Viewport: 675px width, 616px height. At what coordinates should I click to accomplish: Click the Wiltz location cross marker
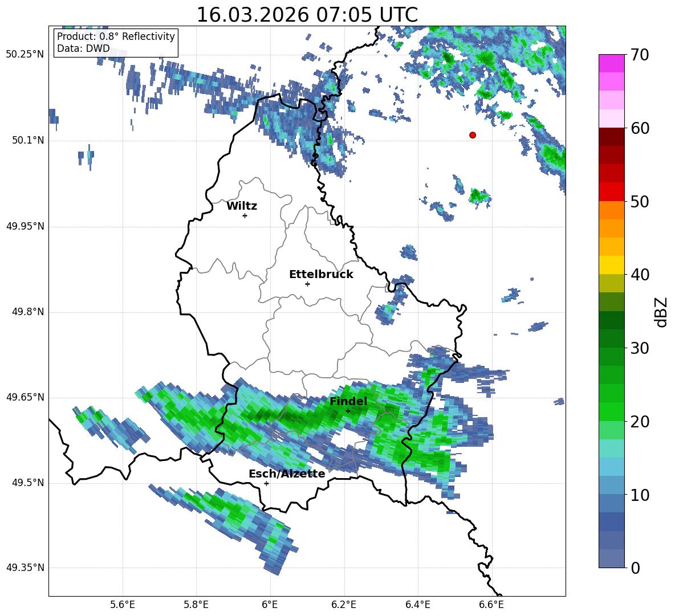(x=245, y=215)
